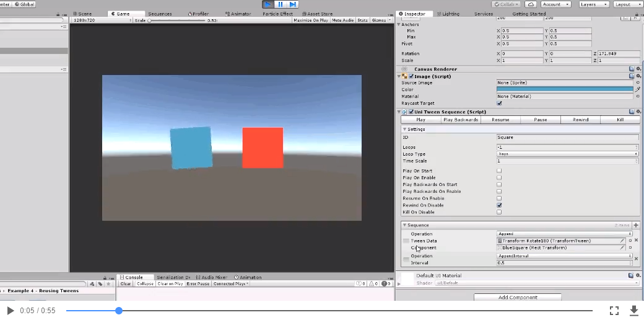
Task: Click the console warning count icon
Action: [x=373, y=284]
